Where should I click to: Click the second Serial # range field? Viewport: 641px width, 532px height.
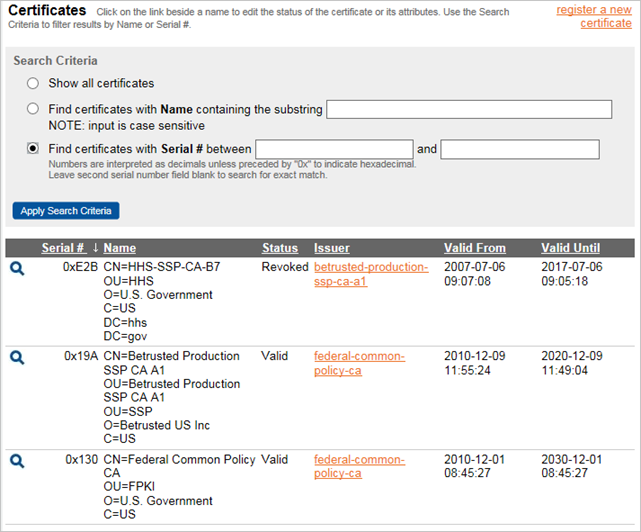519,149
